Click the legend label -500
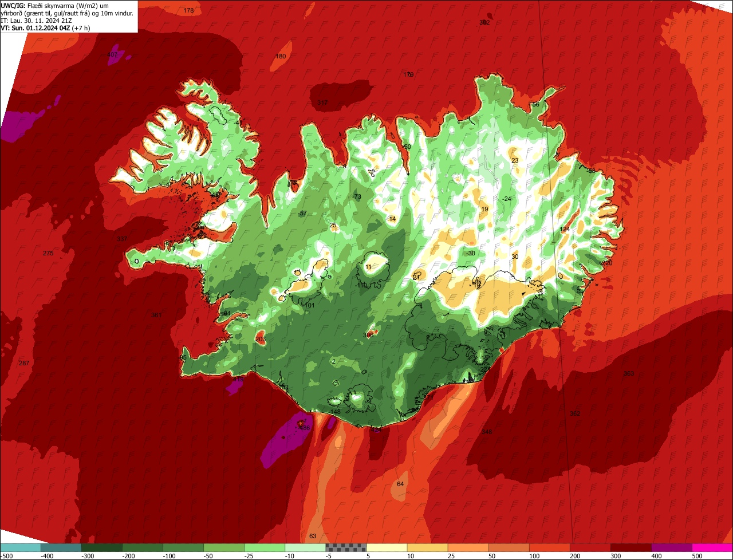 click(6, 555)
